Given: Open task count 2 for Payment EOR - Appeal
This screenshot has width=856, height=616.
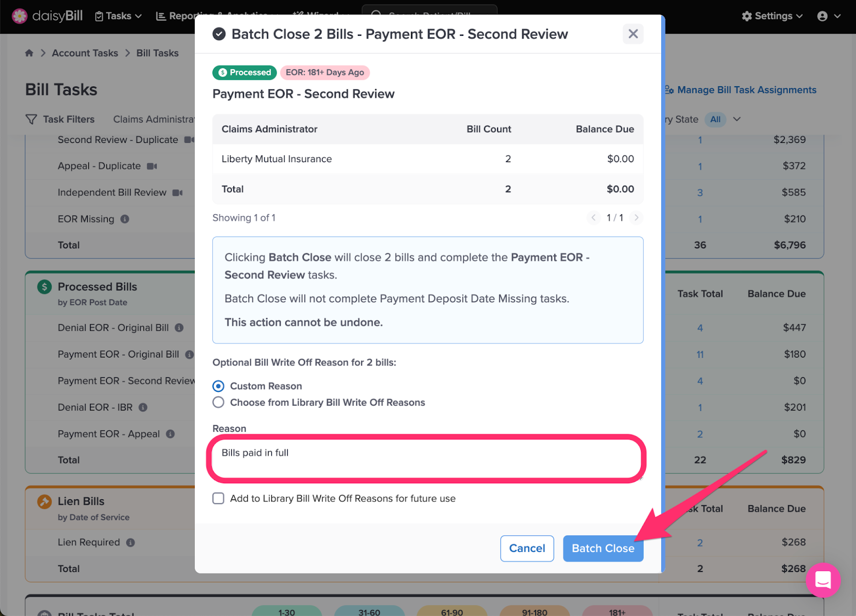Looking at the screenshot, I should [x=700, y=434].
